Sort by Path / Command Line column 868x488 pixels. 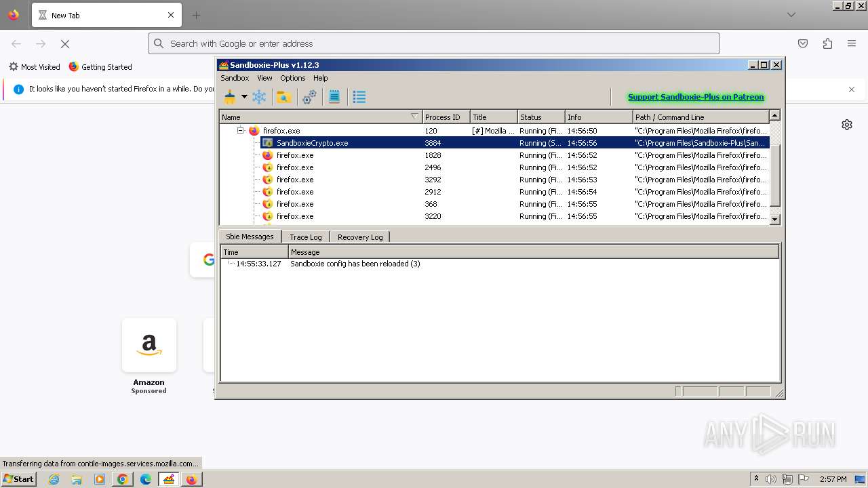[x=701, y=117]
